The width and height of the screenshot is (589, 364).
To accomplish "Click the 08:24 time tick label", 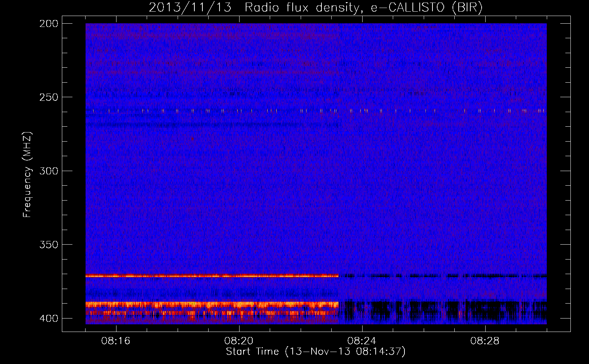I will (362, 341).
